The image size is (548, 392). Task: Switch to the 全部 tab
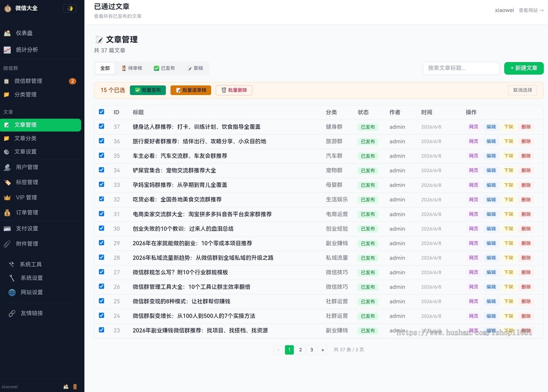pos(105,68)
